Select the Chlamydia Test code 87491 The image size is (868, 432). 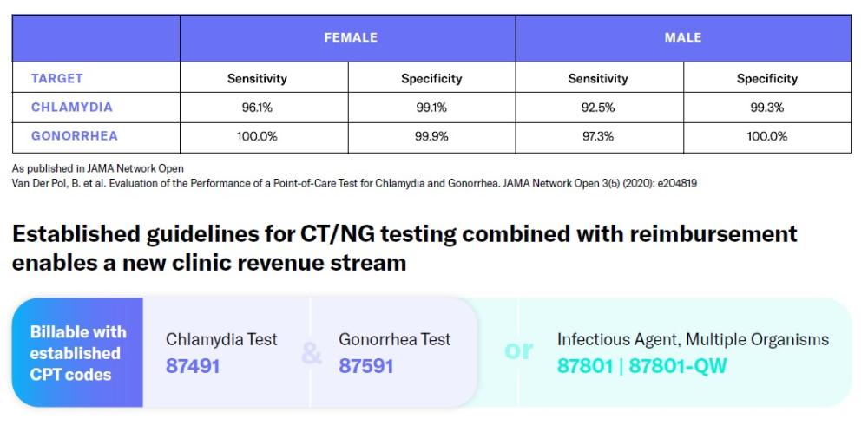coord(193,366)
